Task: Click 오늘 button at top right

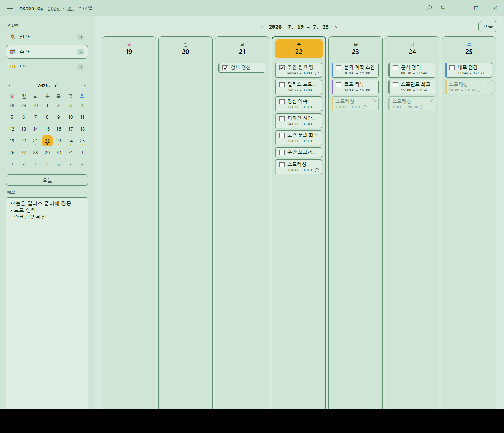Action: pyautogui.click(x=488, y=27)
